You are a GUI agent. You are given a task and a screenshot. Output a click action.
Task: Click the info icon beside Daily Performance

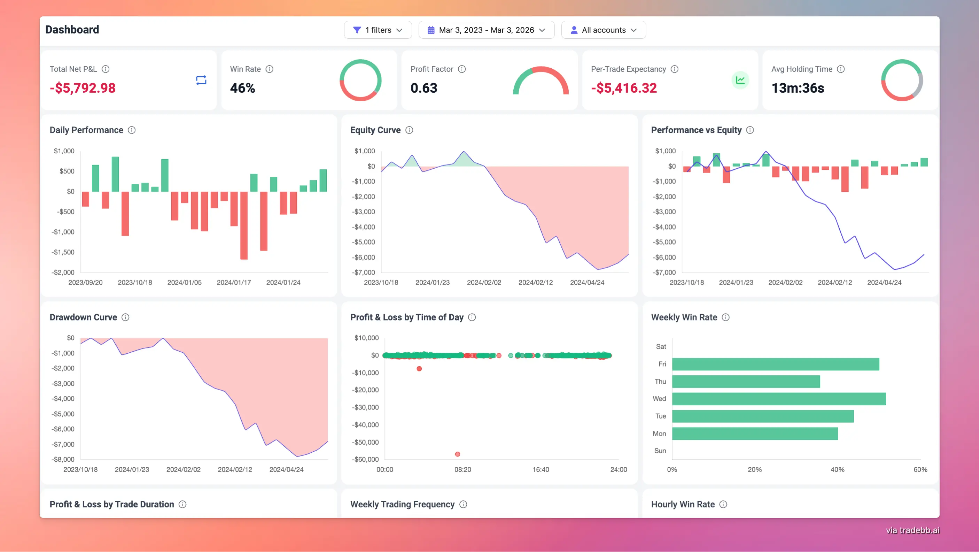coord(132,130)
